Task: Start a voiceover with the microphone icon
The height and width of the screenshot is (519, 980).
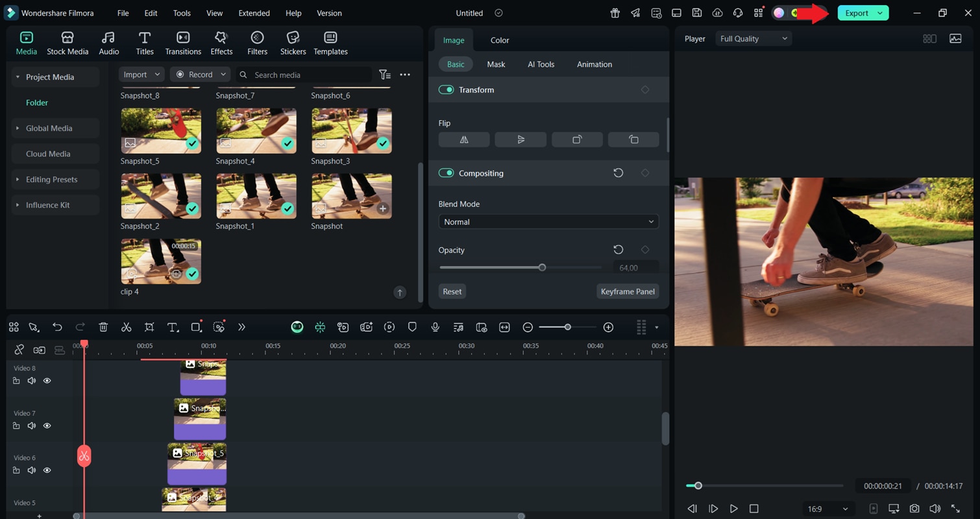Action: pos(435,327)
